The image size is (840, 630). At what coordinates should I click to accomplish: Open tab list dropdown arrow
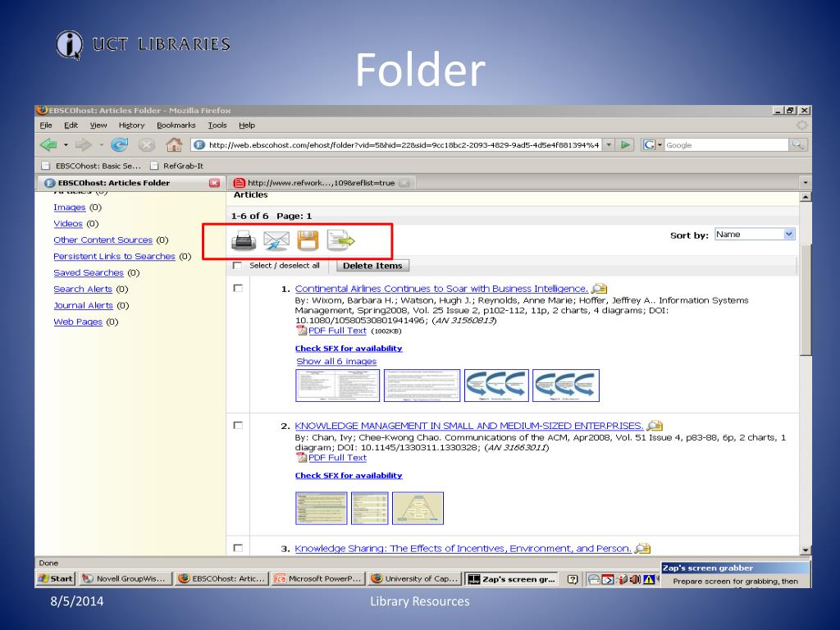pyautogui.click(x=806, y=183)
